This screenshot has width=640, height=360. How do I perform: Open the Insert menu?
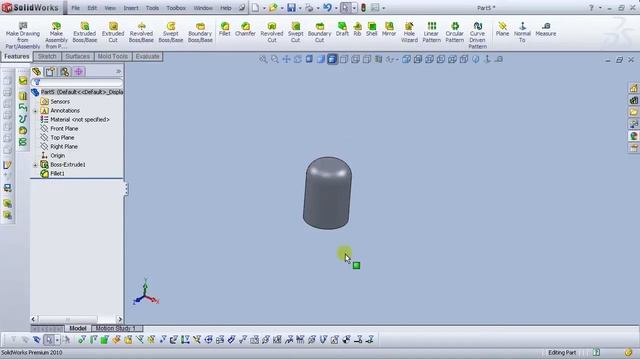click(x=131, y=8)
